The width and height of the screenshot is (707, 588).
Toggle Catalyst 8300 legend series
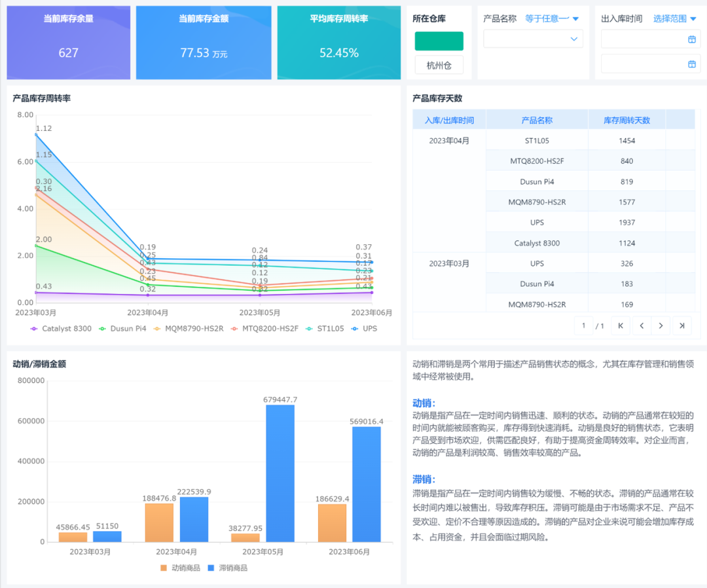click(x=61, y=329)
